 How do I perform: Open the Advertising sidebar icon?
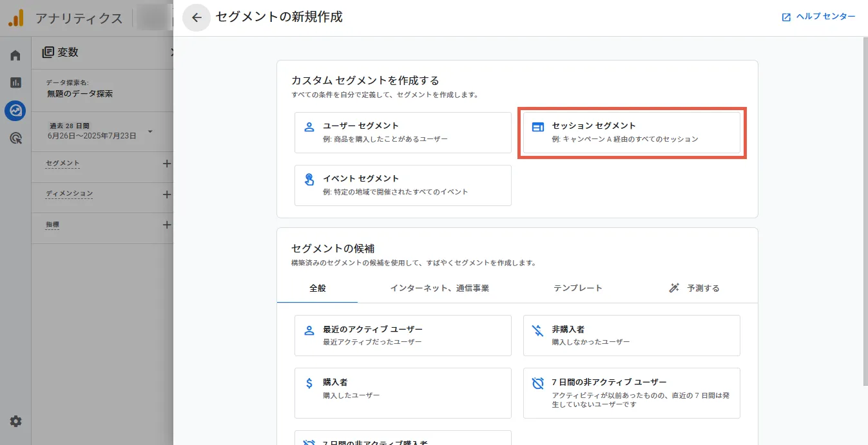pos(15,138)
